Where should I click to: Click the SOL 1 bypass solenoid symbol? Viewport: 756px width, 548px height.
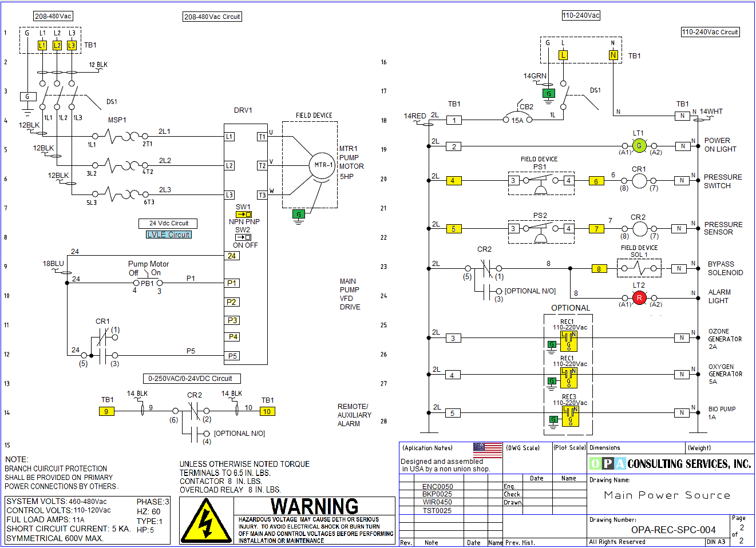pos(639,268)
